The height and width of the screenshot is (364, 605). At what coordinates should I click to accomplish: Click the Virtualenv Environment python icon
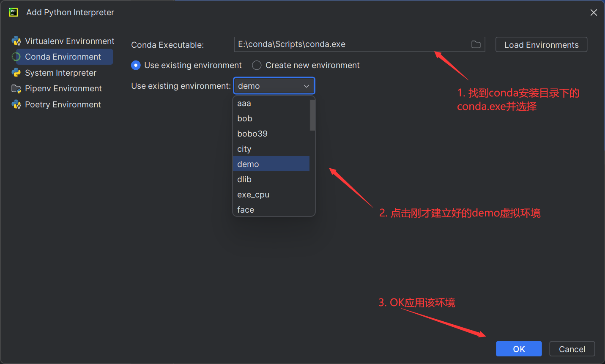(x=16, y=41)
